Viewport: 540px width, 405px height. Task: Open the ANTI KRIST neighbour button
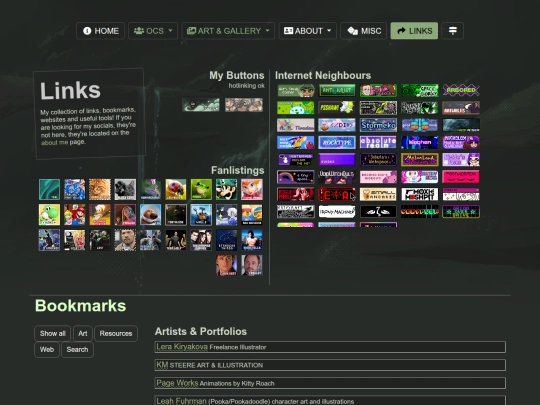click(x=337, y=91)
